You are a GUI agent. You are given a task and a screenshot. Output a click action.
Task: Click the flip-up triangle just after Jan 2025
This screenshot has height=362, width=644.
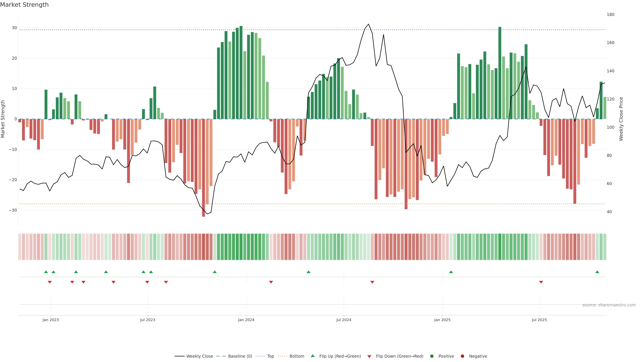pos(451,272)
